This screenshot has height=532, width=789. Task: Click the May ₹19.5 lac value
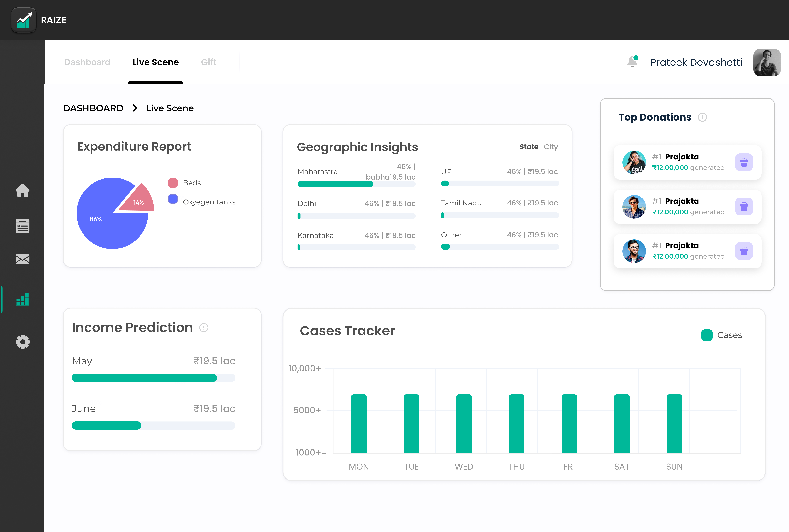point(214,361)
